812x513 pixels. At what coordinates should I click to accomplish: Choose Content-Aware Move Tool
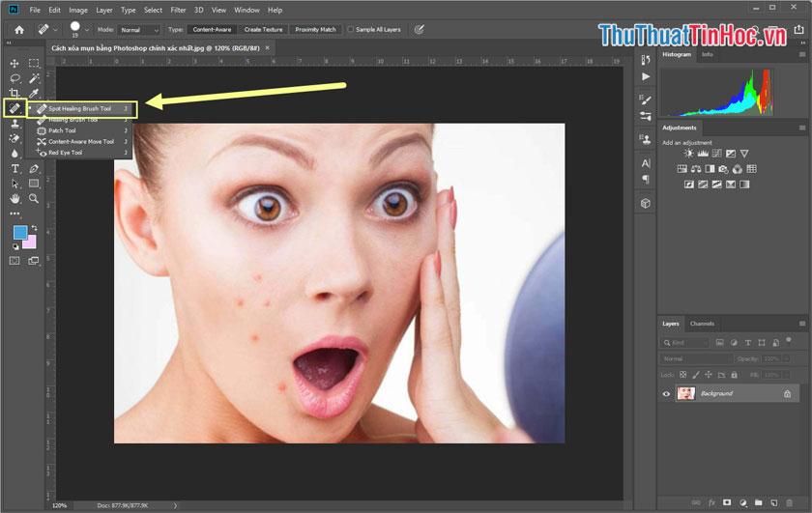82,141
